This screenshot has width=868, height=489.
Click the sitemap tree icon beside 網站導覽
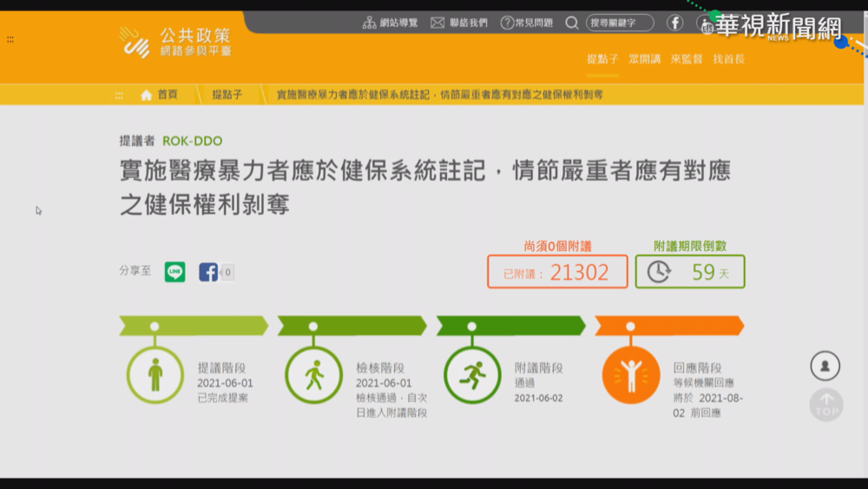(x=369, y=23)
